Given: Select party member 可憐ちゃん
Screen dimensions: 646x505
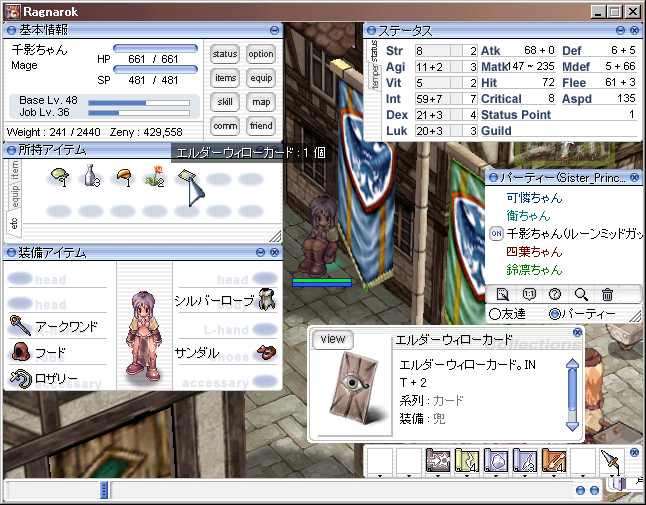Looking at the screenshot, I should coord(534,198).
